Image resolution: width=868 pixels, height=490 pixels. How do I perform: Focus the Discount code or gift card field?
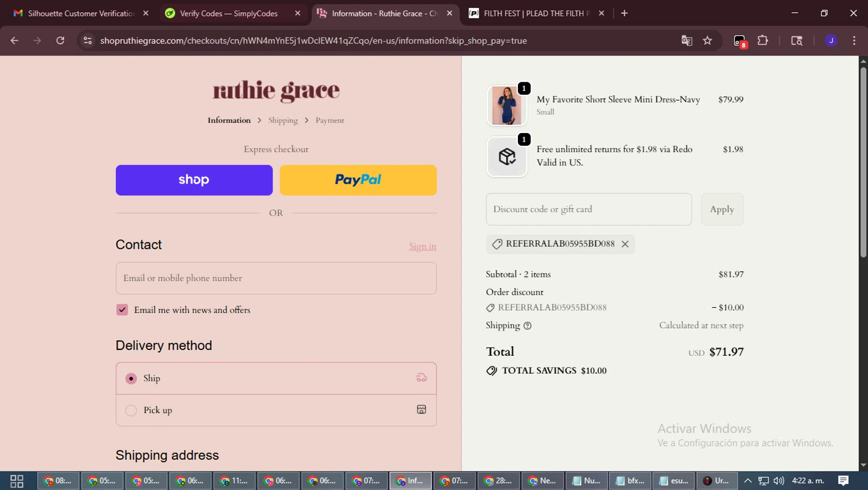coord(589,209)
